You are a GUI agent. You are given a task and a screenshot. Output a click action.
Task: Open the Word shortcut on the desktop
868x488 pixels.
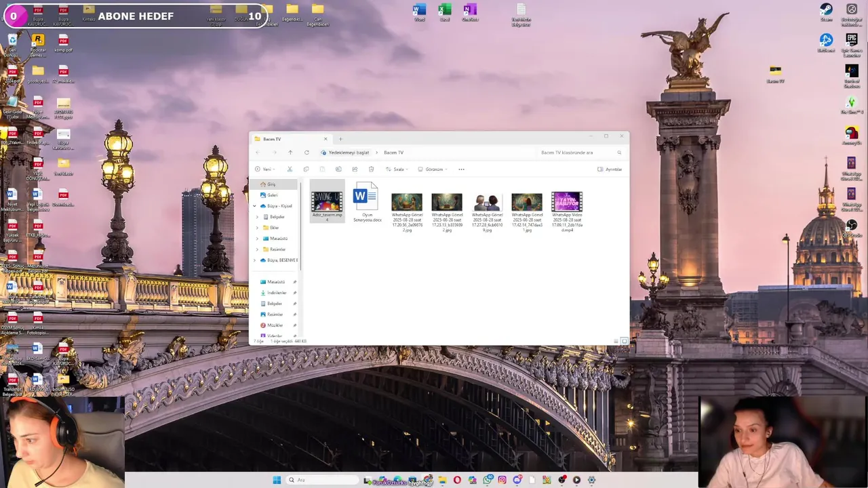click(419, 12)
